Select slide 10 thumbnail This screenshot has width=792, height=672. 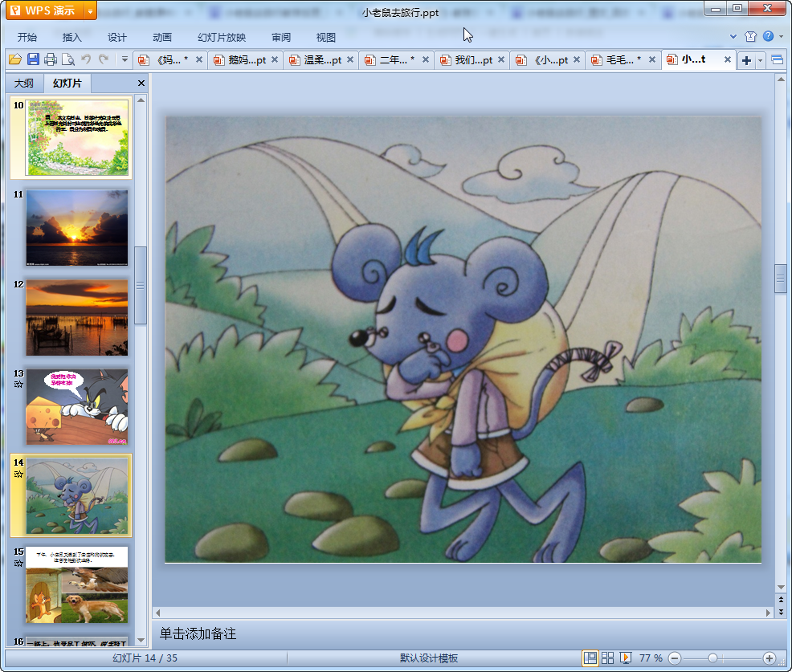(77, 137)
